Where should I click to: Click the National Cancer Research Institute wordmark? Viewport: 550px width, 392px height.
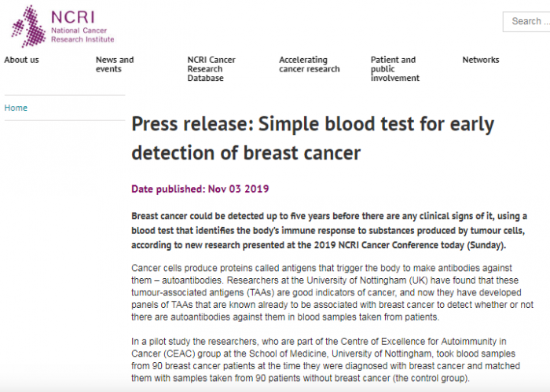(x=82, y=25)
